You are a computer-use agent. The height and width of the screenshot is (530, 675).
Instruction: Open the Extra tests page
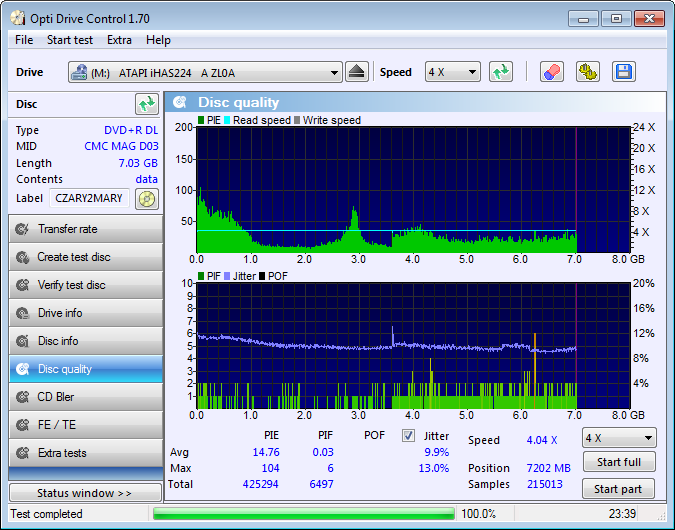tap(86, 453)
